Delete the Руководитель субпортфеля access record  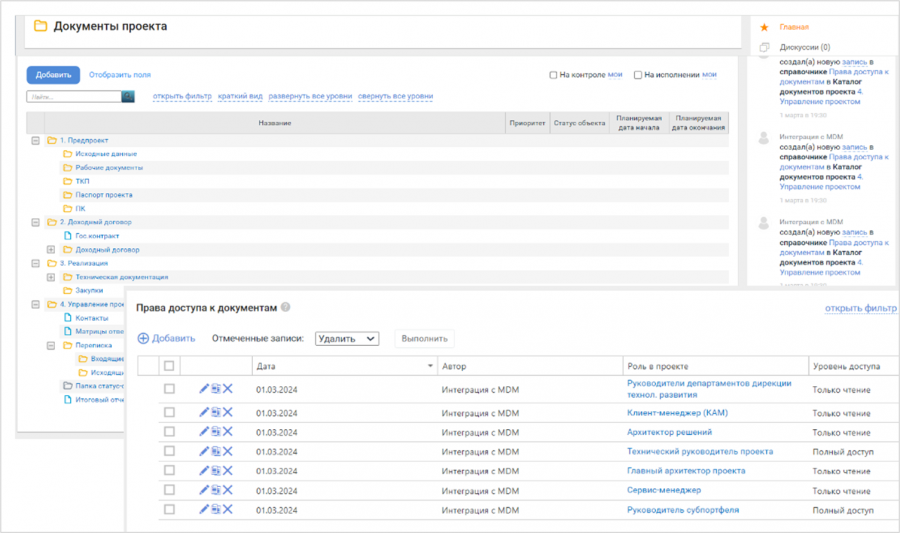click(x=228, y=509)
